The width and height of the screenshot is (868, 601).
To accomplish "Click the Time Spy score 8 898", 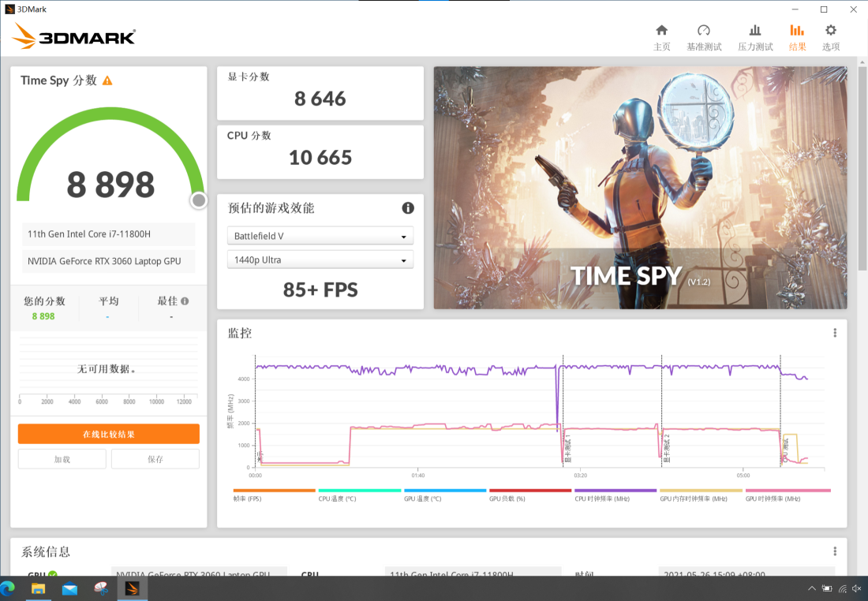I will 110,185.
